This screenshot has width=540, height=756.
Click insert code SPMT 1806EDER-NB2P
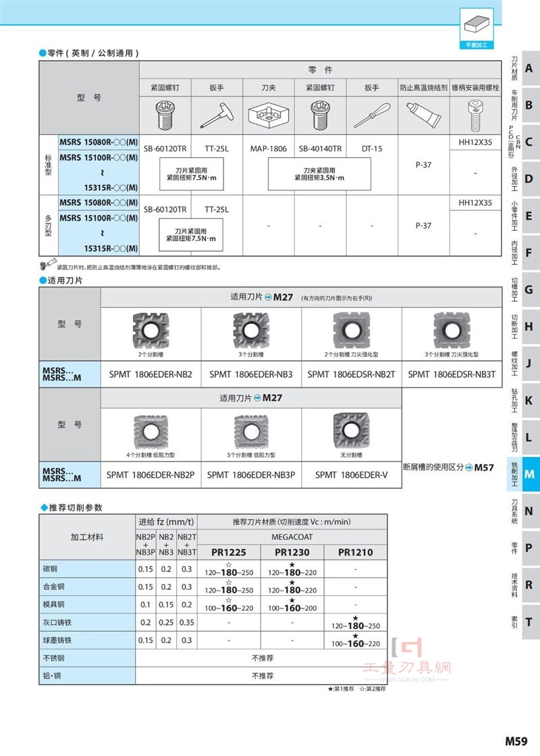pos(151,475)
